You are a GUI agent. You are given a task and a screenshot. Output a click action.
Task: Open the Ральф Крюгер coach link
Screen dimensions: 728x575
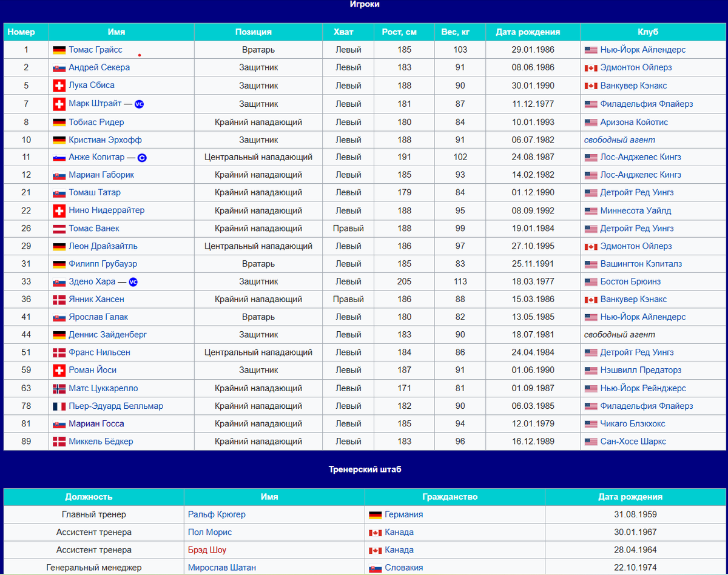click(x=217, y=514)
